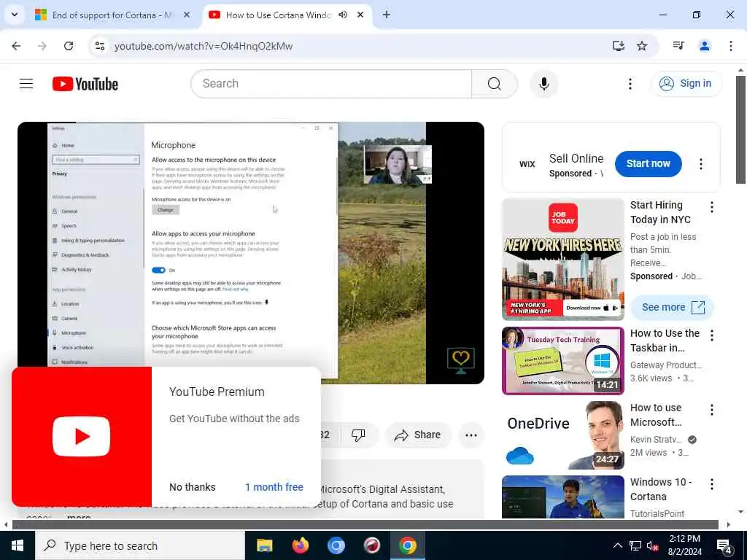Show hidden tray icons chevron
The width and height of the screenshot is (747, 560).
[617, 545]
